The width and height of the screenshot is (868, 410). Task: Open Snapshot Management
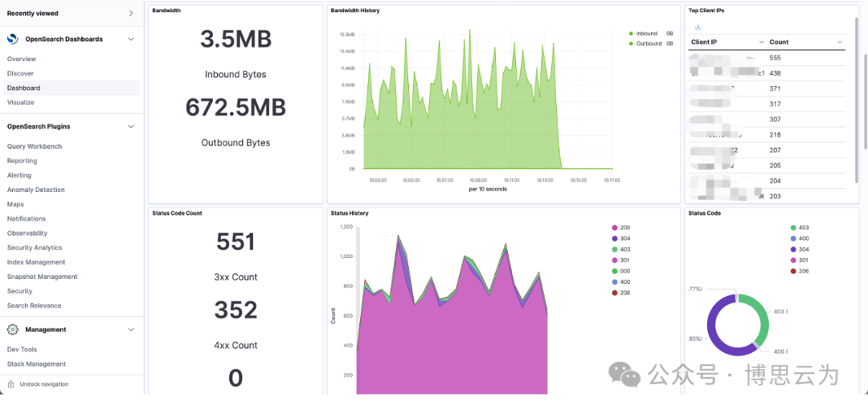[x=42, y=277]
